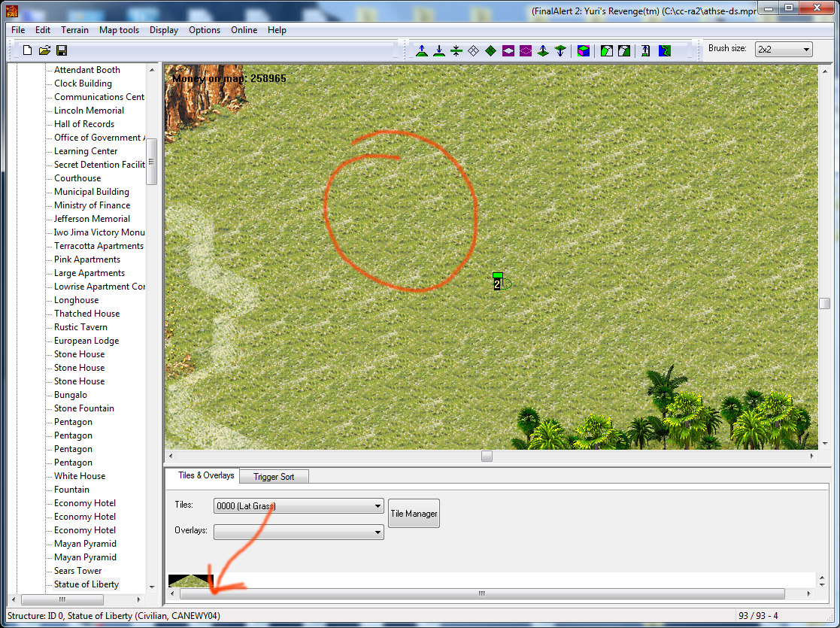Image resolution: width=840 pixels, height=628 pixels.
Task: Click the waypoint 2 marker on the map
Action: coord(498,281)
